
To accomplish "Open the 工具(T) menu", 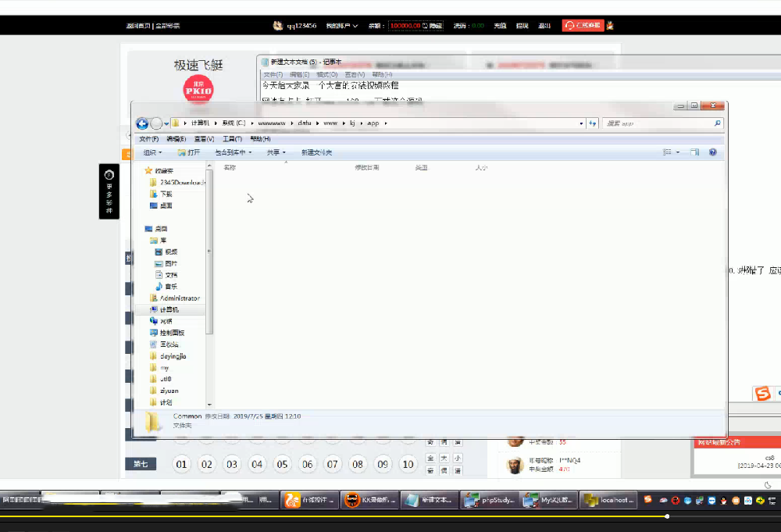I will (233, 138).
